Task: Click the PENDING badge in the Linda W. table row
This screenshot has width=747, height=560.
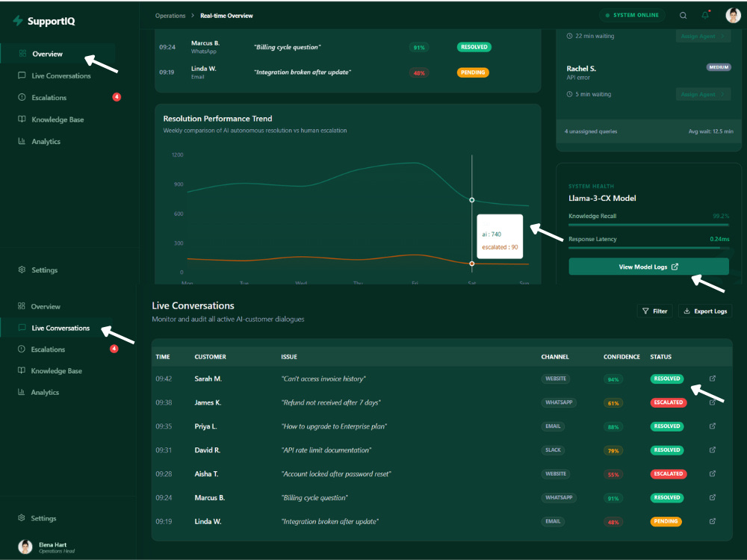Action: (666, 521)
